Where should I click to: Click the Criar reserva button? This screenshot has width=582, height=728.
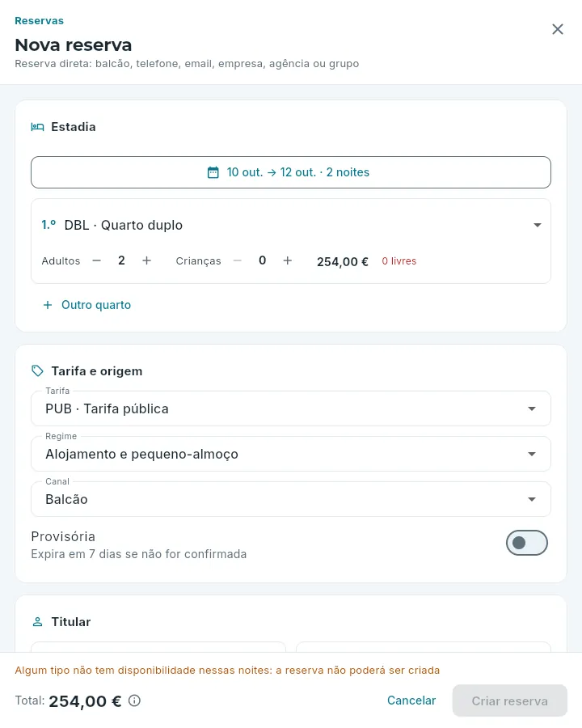pos(509,700)
